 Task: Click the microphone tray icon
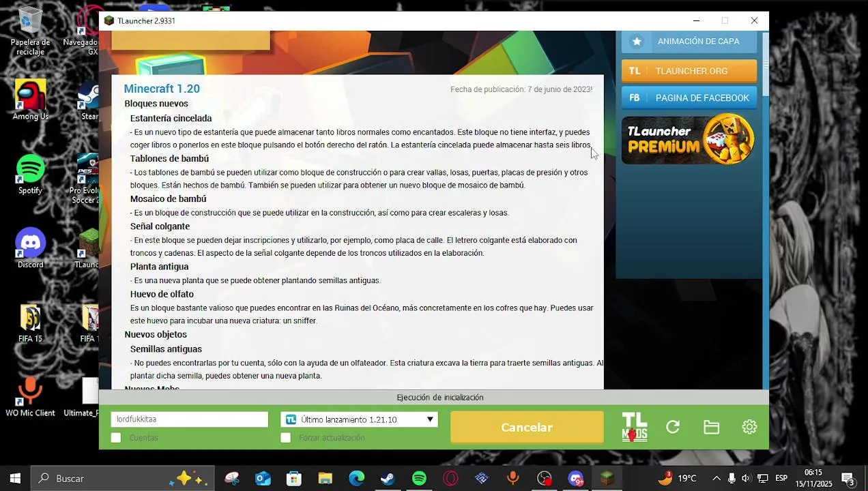(732, 479)
